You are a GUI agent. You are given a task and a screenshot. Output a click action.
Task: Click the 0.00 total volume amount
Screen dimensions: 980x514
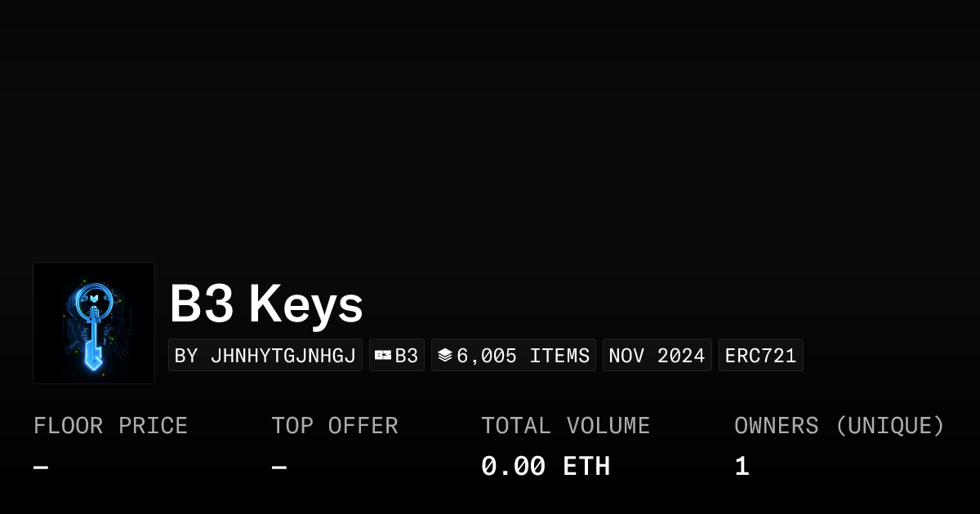pyautogui.click(x=513, y=467)
